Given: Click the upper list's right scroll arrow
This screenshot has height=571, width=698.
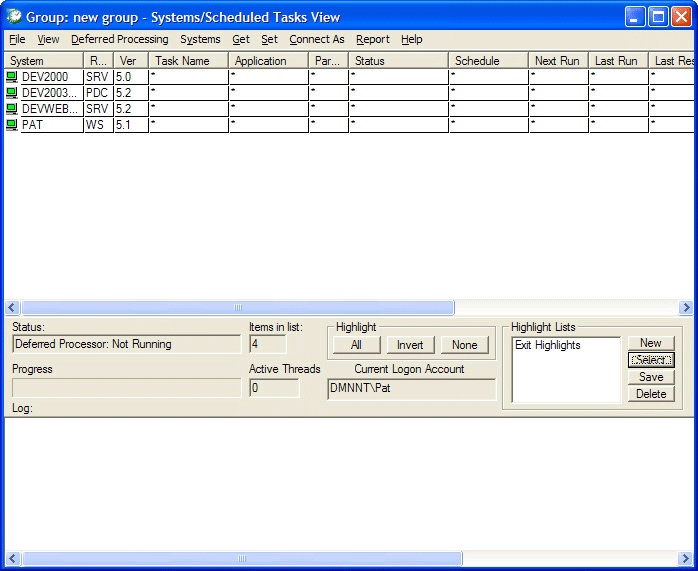Looking at the screenshot, I should 686,308.
